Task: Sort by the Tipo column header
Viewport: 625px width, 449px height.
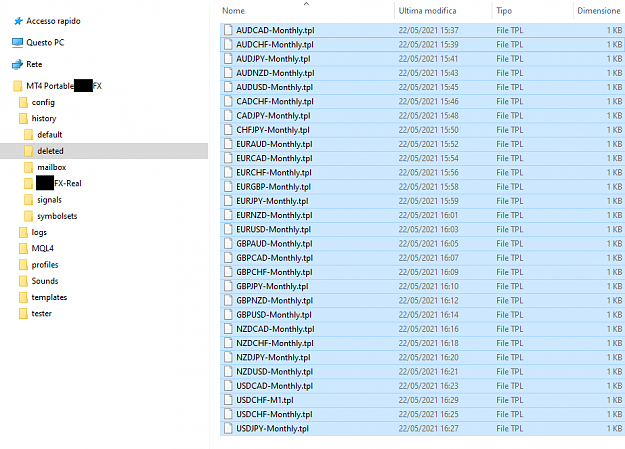Action: tap(504, 11)
